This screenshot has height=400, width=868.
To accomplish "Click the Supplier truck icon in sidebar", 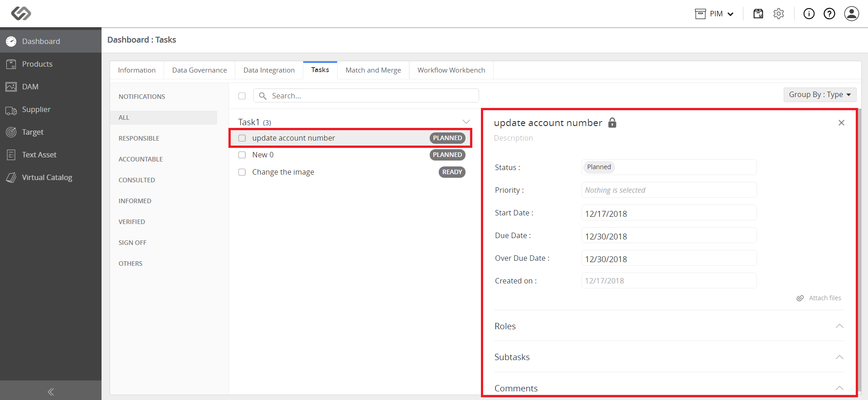I will [x=11, y=110].
